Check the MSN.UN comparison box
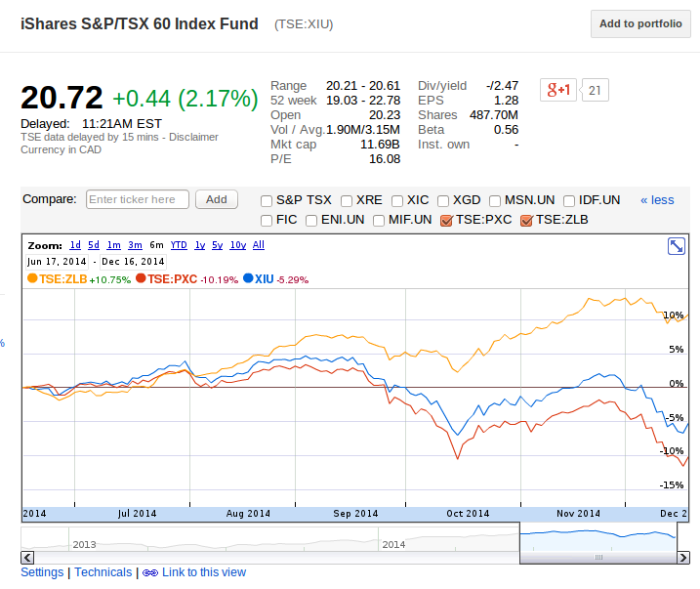This screenshot has height=589, width=700. point(495,201)
